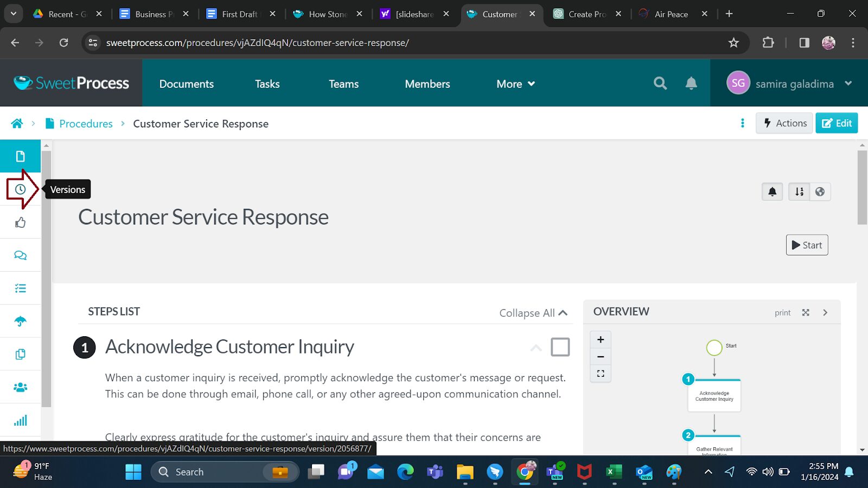Open Chrome three-dot menu
The image size is (868, 488).
853,43
